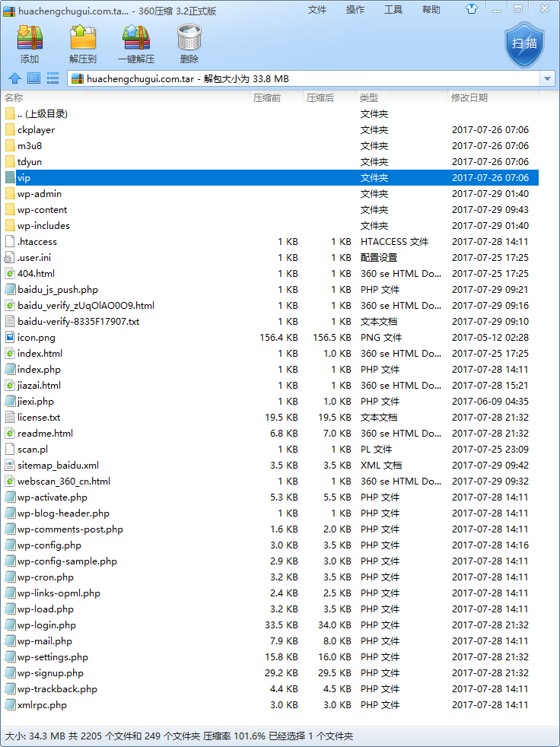Select file baidu-verify-8335F17907.txt
This screenshot has width=560, height=747.
point(270,321)
